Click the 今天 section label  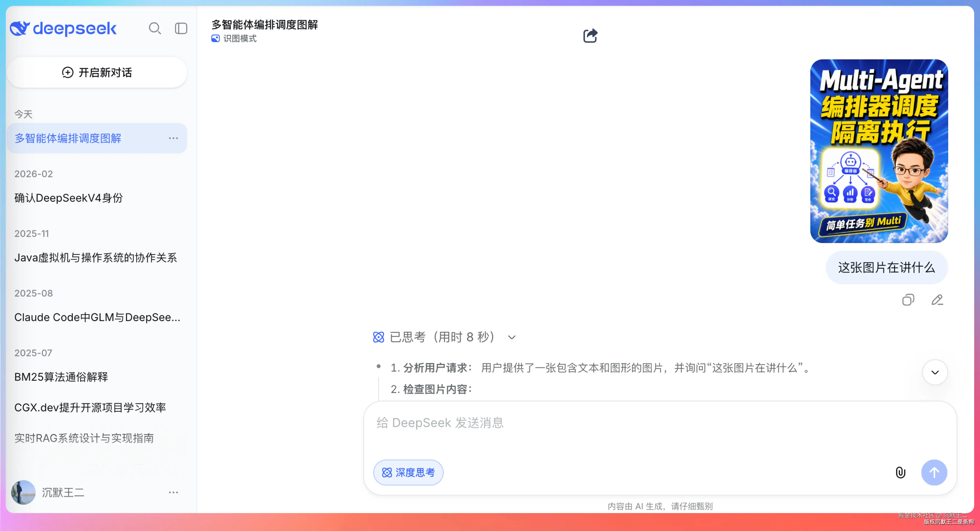point(23,114)
